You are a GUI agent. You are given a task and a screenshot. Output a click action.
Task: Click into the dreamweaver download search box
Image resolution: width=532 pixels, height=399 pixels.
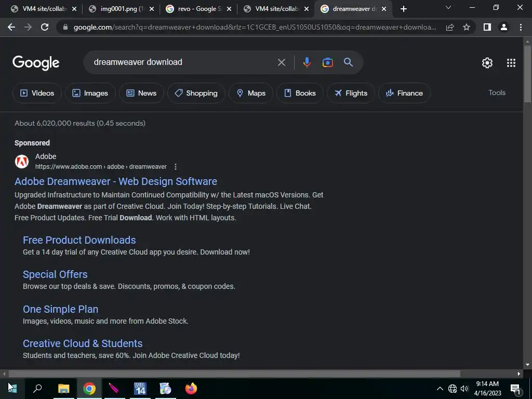pyautogui.click(x=183, y=62)
